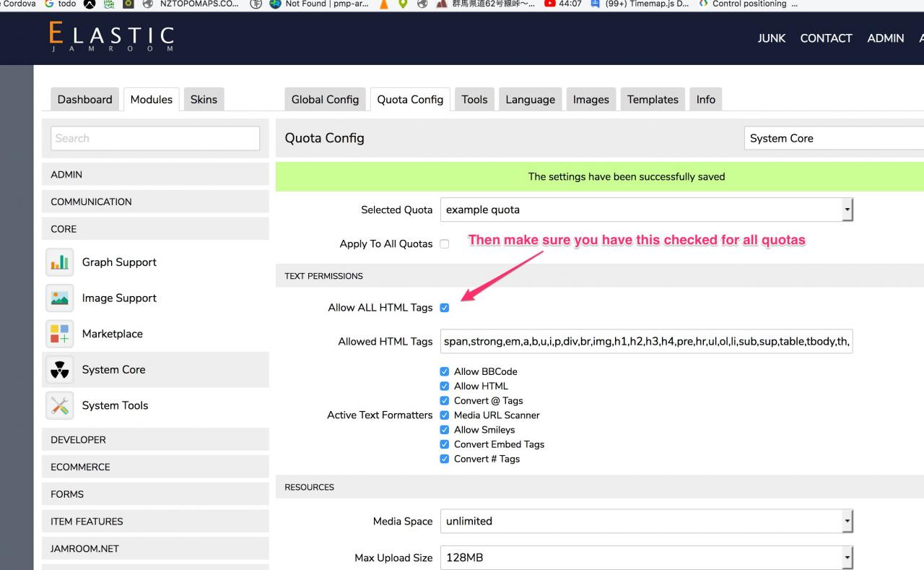Click the module Search input field
The width and height of the screenshot is (924, 570).
pos(155,139)
